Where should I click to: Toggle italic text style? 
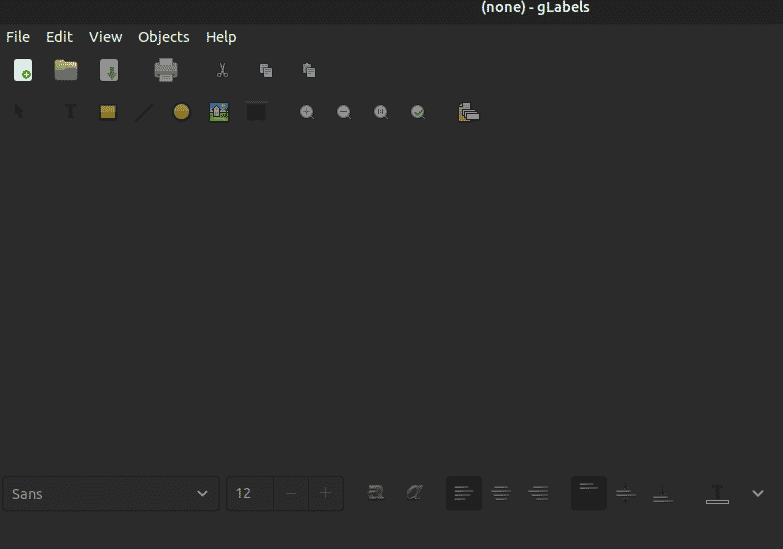414,493
